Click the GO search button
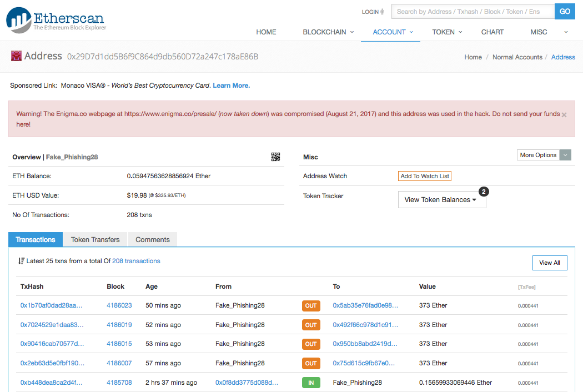The width and height of the screenshot is (583, 392). 565,12
